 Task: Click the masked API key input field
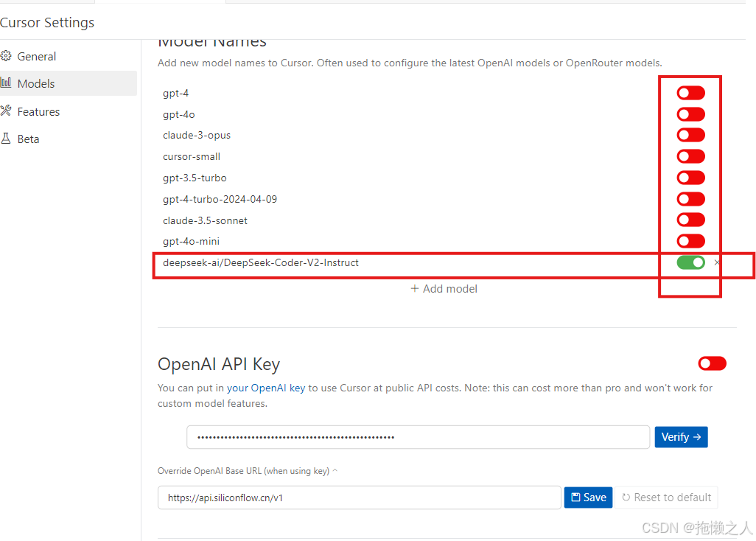(418, 437)
